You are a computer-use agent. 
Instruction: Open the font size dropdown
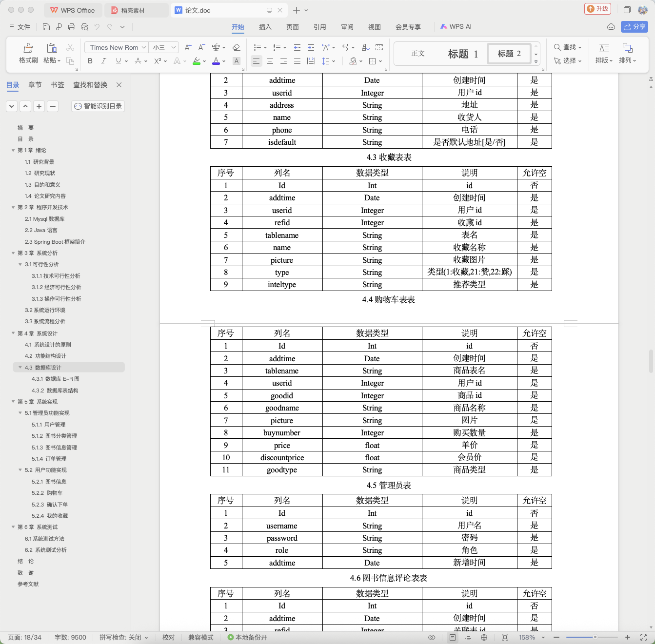pos(173,47)
